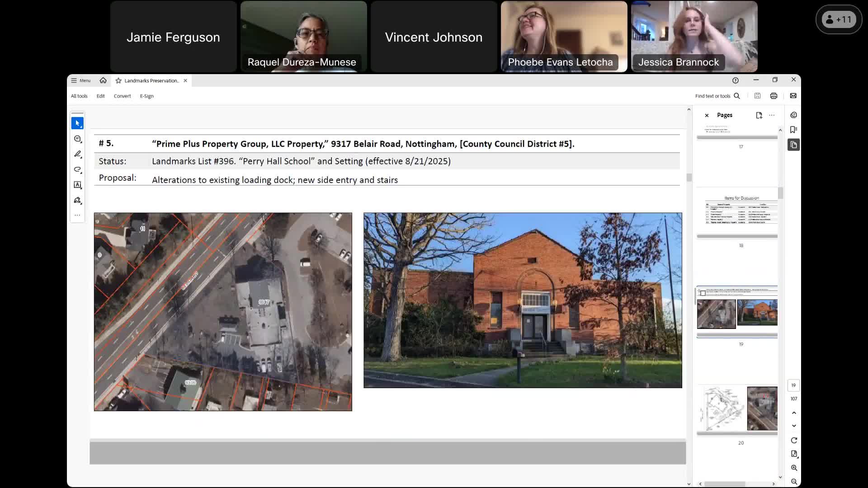The height and width of the screenshot is (488, 868).
Task: Open Pages panel more options
Action: click(x=772, y=115)
